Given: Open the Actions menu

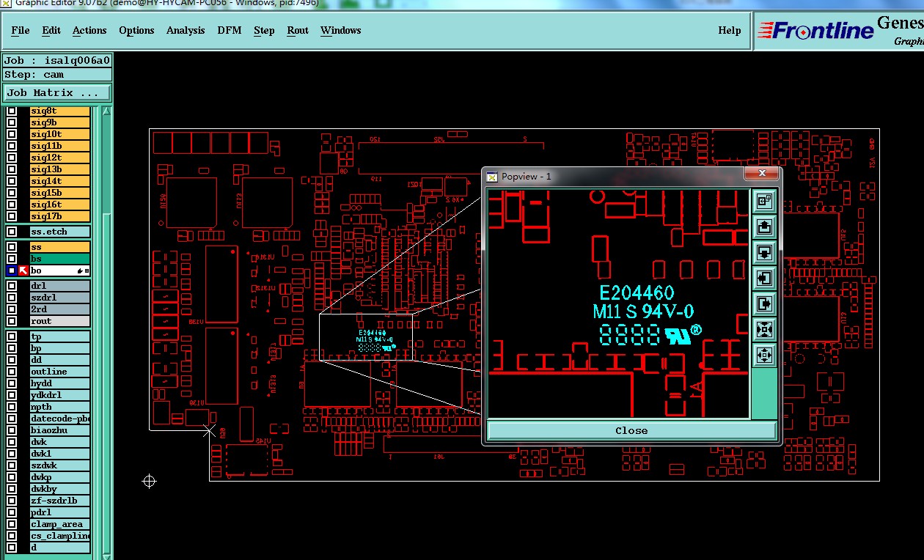Looking at the screenshot, I should coord(89,30).
